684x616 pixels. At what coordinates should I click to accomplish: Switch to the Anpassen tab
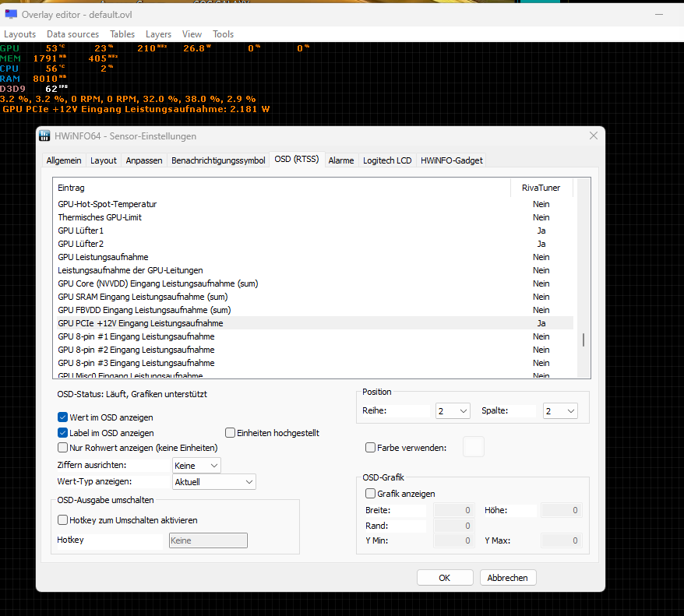point(144,160)
